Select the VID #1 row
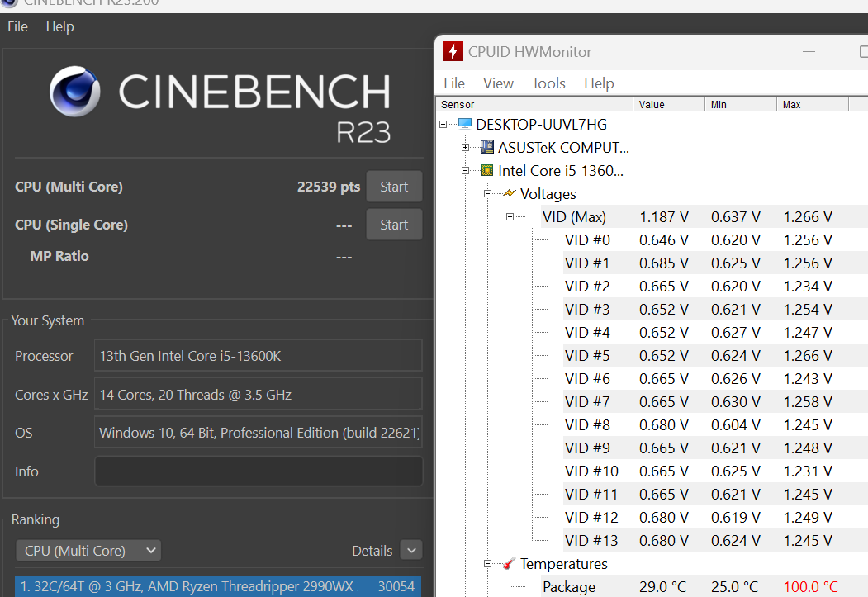868x597 pixels. point(716,263)
